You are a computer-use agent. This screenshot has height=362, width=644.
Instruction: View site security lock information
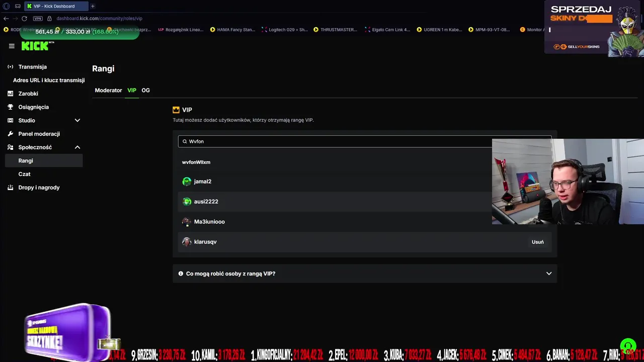(49, 19)
